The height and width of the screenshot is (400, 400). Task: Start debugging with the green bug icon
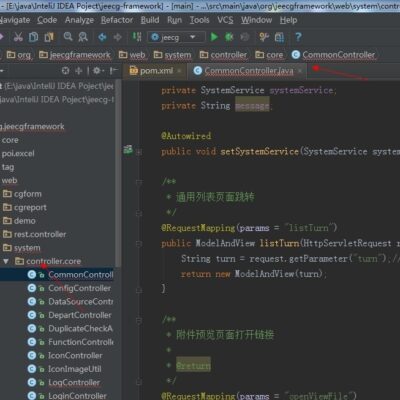(229, 37)
